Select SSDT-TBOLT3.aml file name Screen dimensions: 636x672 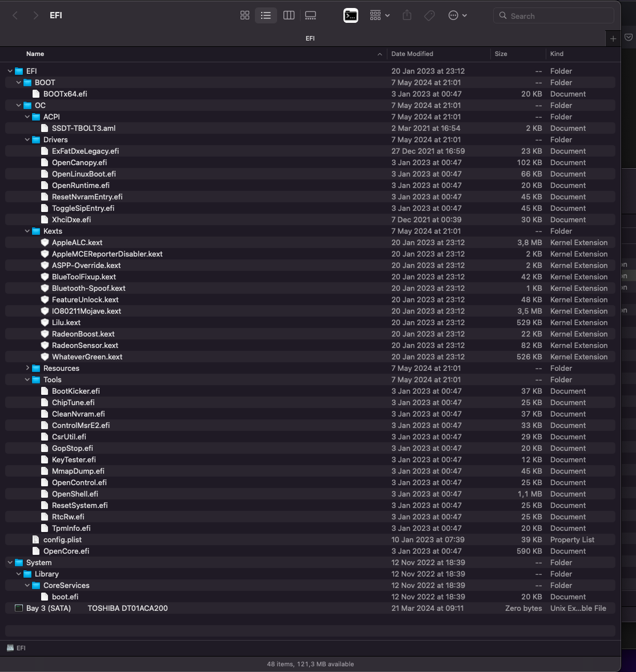click(x=83, y=128)
